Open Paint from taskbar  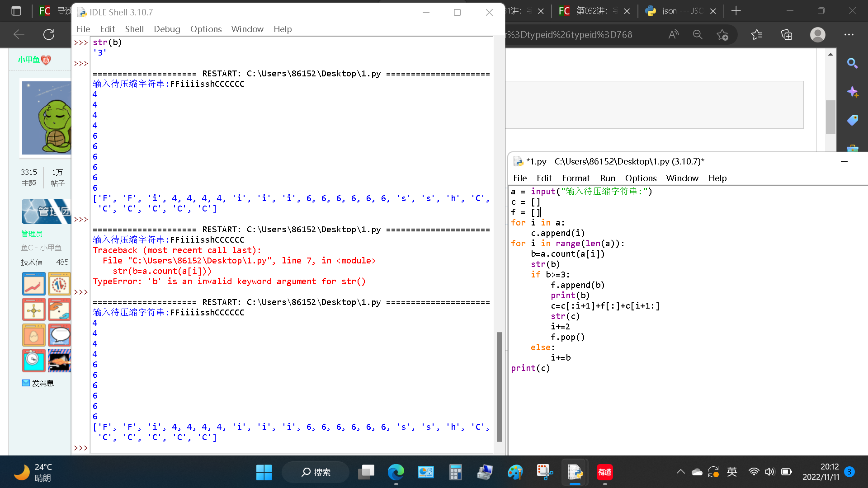pos(515,472)
